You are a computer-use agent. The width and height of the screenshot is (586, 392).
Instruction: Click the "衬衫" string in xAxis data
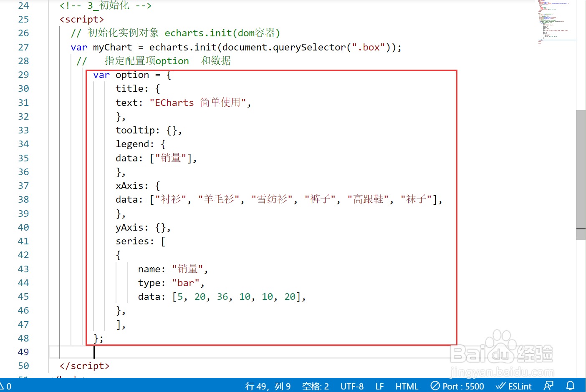click(x=171, y=199)
